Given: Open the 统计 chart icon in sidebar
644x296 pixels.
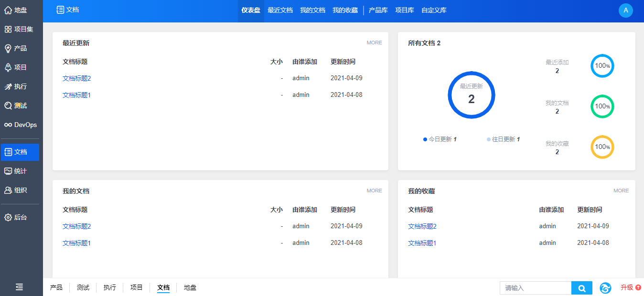Looking at the screenshot, I should tap(8, 171).
